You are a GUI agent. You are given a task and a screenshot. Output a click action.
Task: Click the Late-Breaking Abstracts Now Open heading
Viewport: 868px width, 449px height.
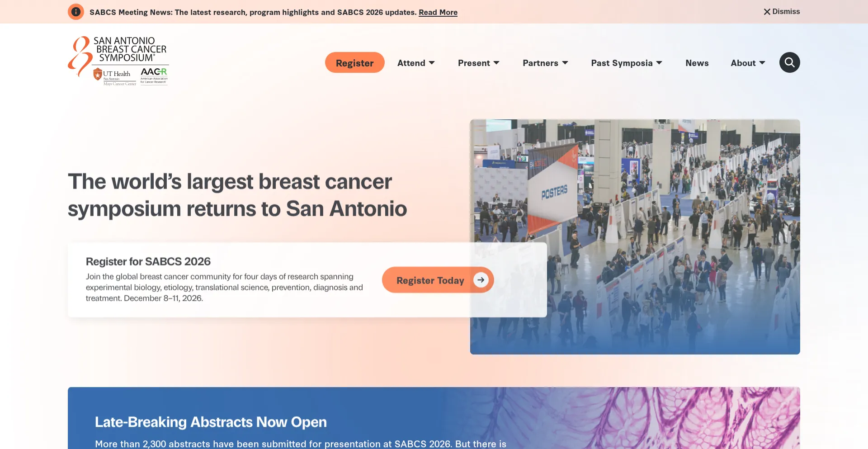tap(211, 422)
